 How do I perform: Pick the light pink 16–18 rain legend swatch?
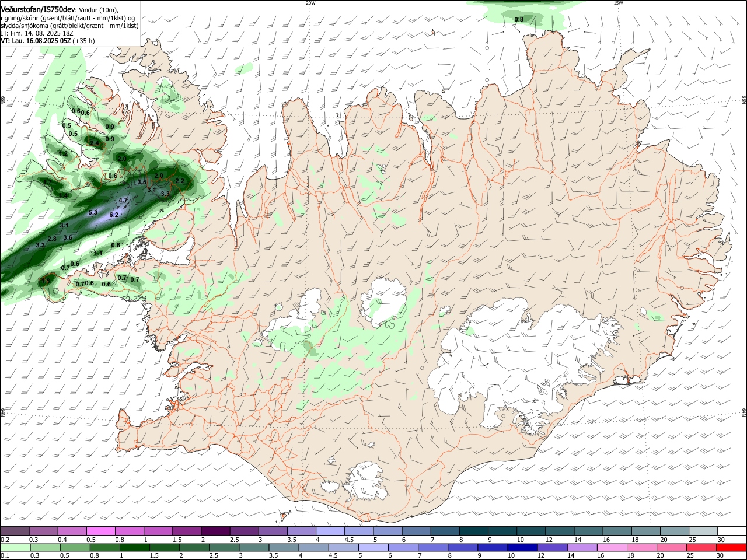612,547
